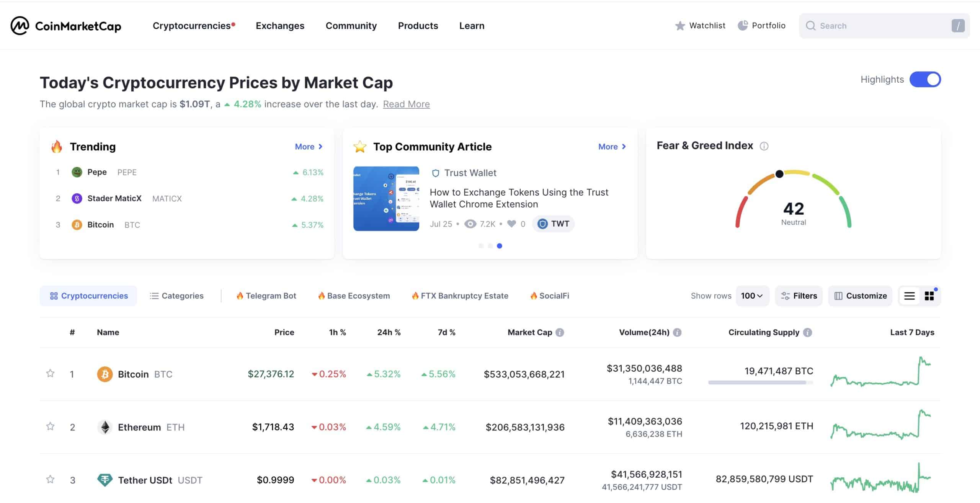980x503 pixels.
Task: Select the Community menu item
Action: 351,26
